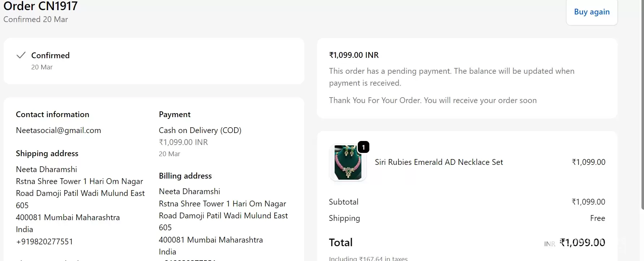Click the Neetasocial@gmail.com contact email

(59, 130)
